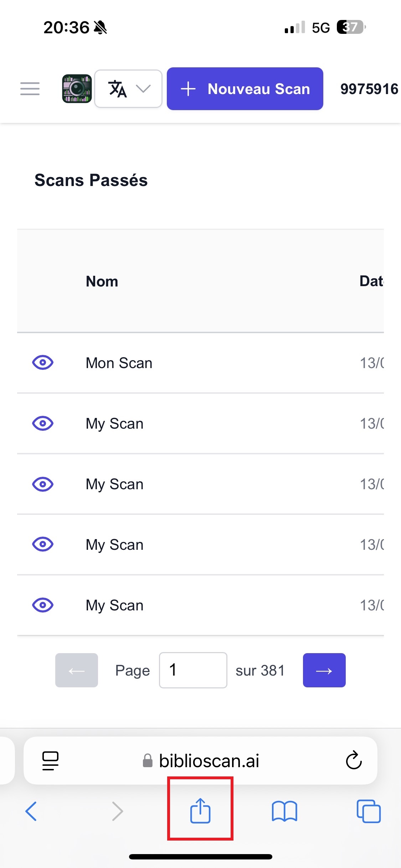Show Safari open tabs overview

[x=369, y=811]
